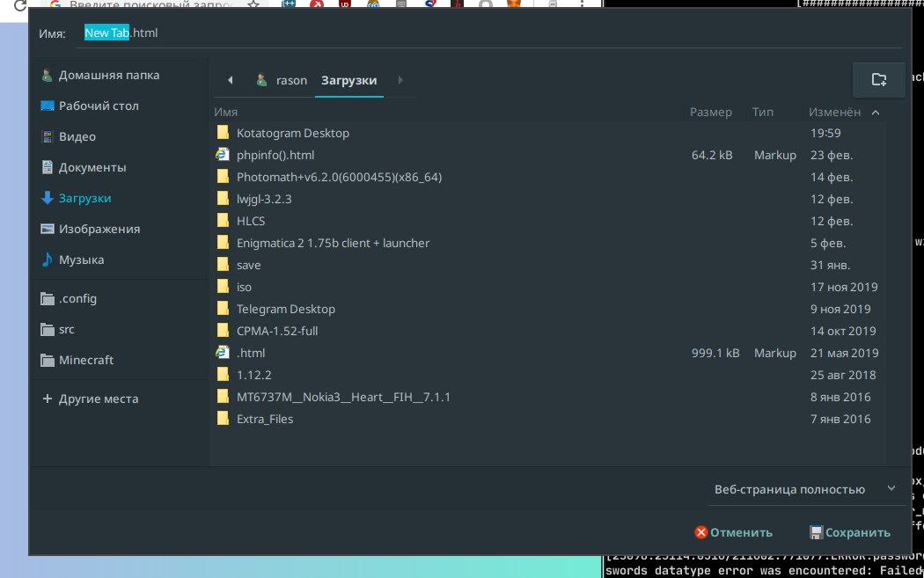The width and height of the screenshot is (924, 578).
Task: Click 64.2 kB size cell
Action: point(712,155)
